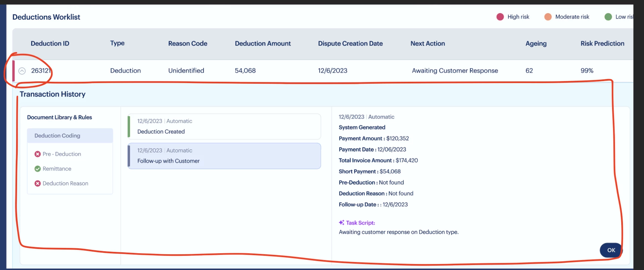Click Awaiting Customer Response next action cell
The width and height of the screenshot is (644, 270).
tap(455, 71)
